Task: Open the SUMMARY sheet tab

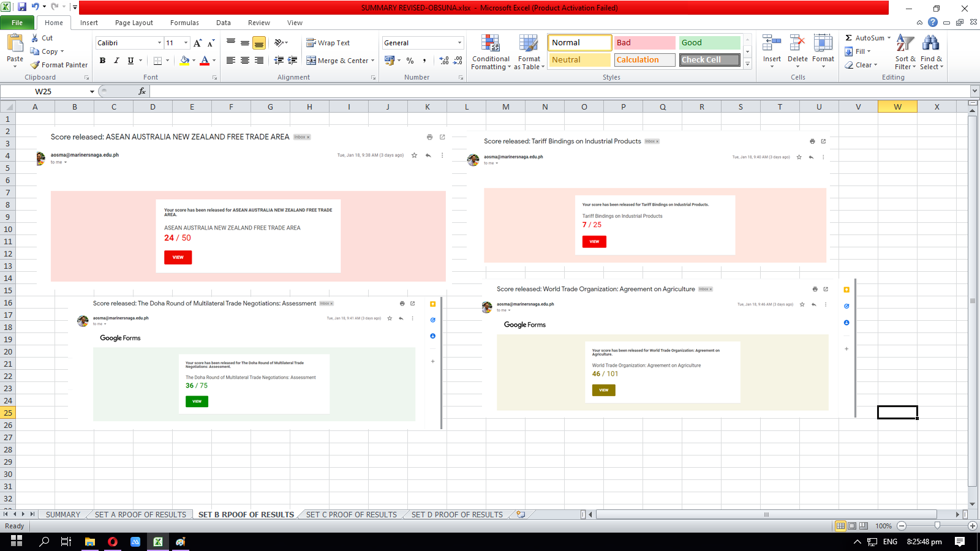Action: coord(63,515)
